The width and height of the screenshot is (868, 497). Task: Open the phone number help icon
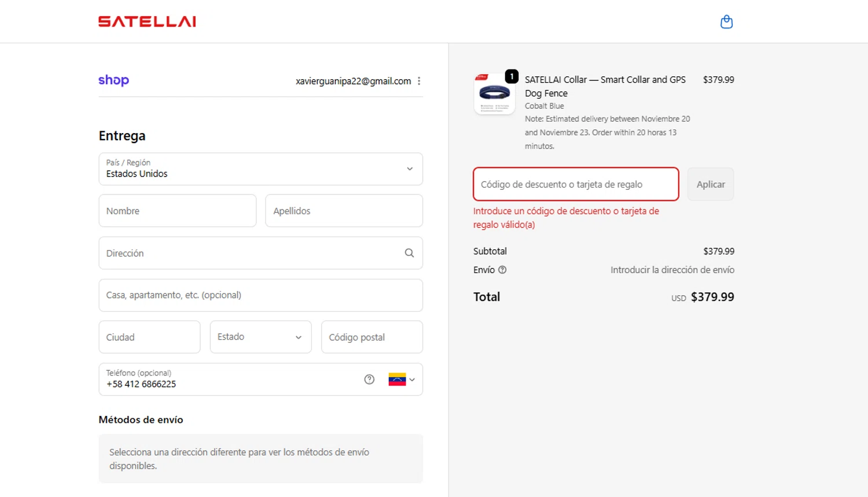click(x=369, y=380)
